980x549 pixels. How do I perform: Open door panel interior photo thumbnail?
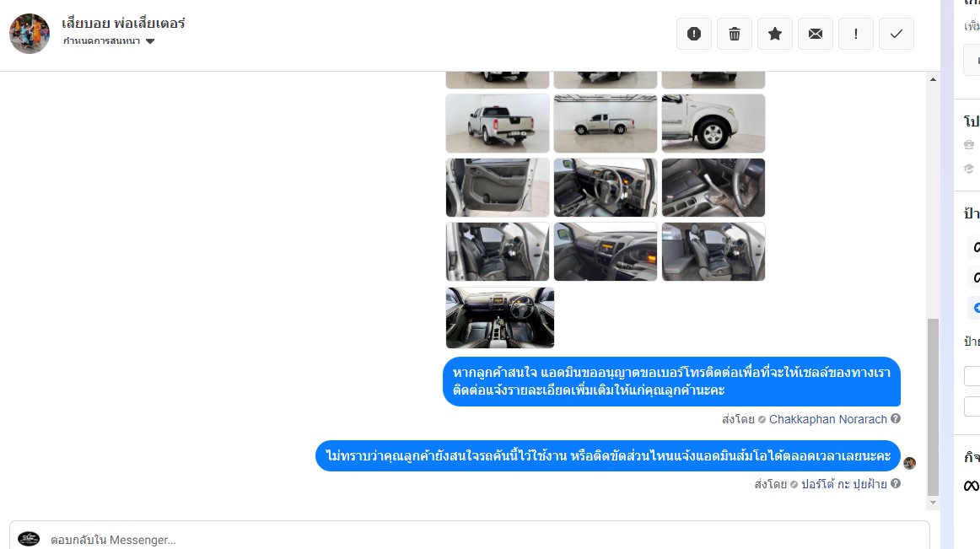click(x=498, y=187)
